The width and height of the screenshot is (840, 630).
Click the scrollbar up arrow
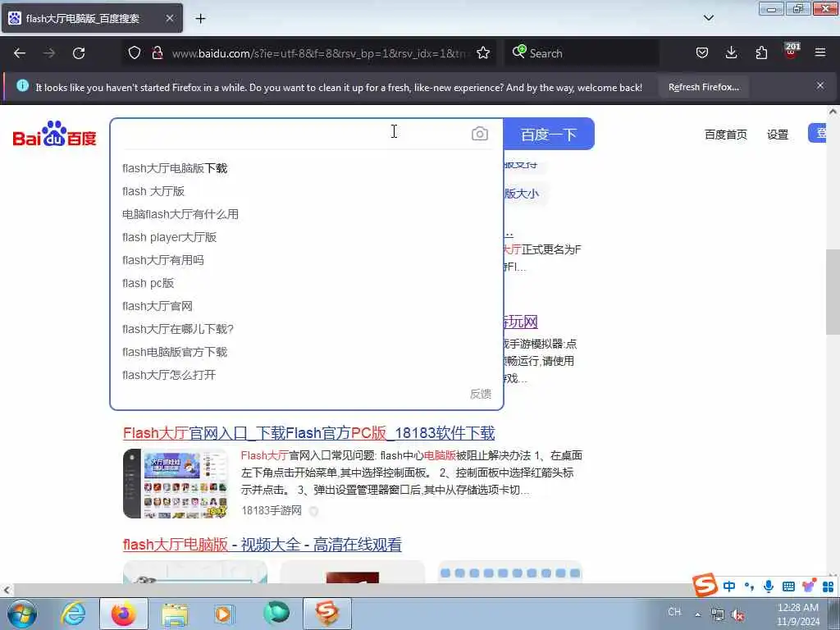(833, 112)
